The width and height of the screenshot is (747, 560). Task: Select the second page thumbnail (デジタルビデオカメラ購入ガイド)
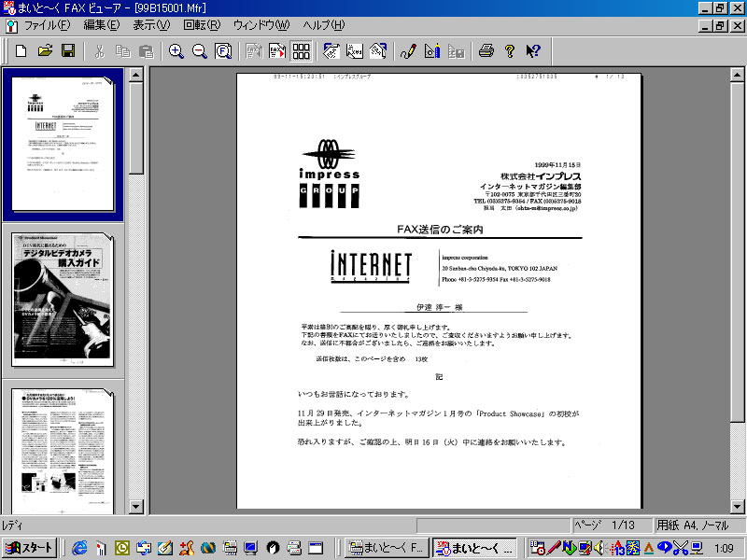point(63,301)
